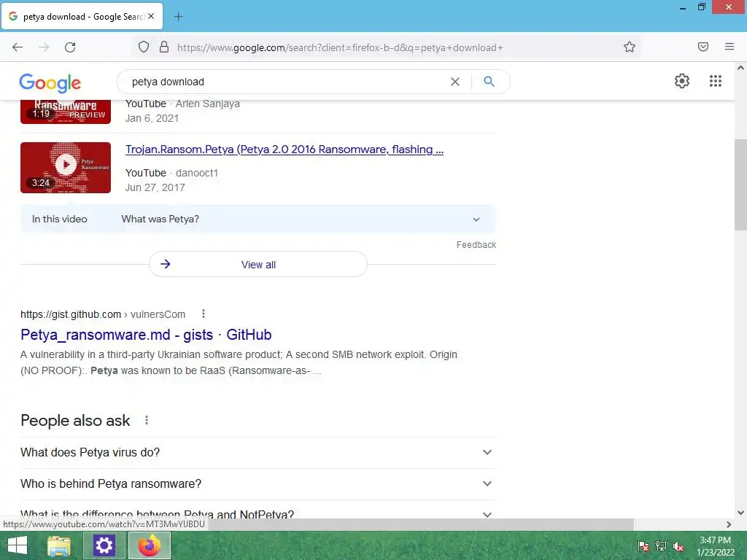Viewport: 747px width, 560px height.
Task: Open options for the GitHub gist result
Action: (x=204, y=314)
